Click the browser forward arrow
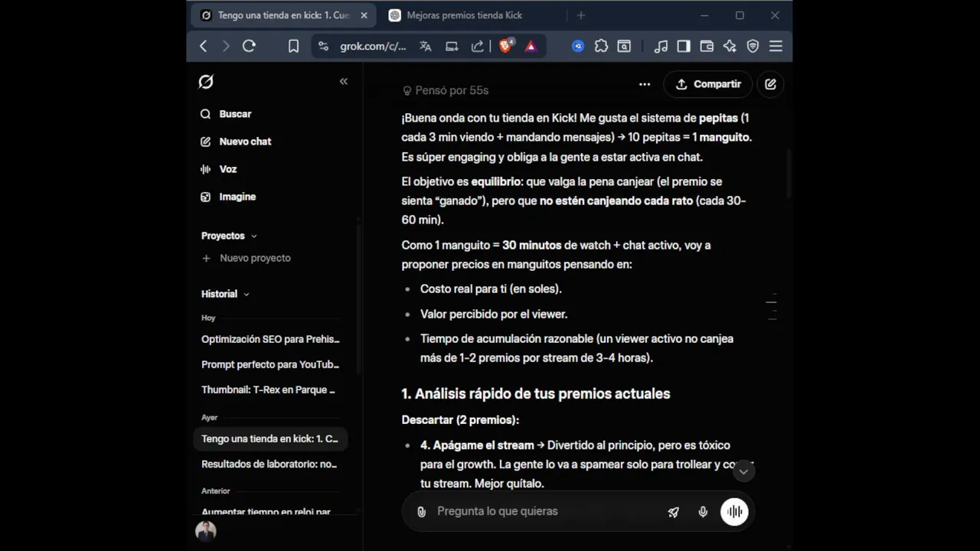This screenshot has height=551, width=980. [x=225, y=46]
